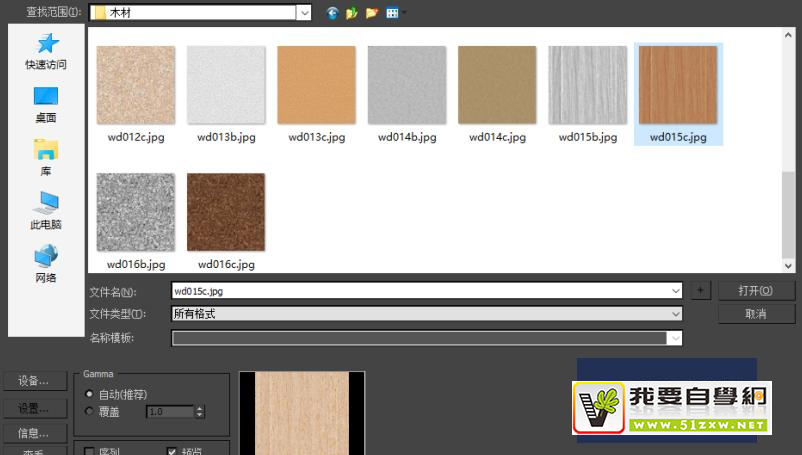The image size is (802, 455).
Task: Click the Cancel (取消) button
Action: point(756,313)
